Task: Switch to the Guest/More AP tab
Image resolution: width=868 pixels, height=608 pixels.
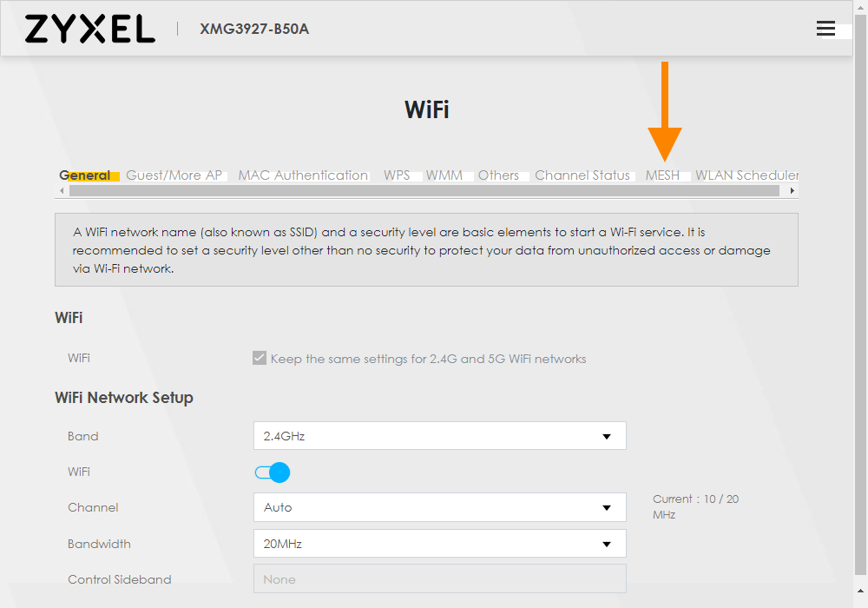Action: 174,175
